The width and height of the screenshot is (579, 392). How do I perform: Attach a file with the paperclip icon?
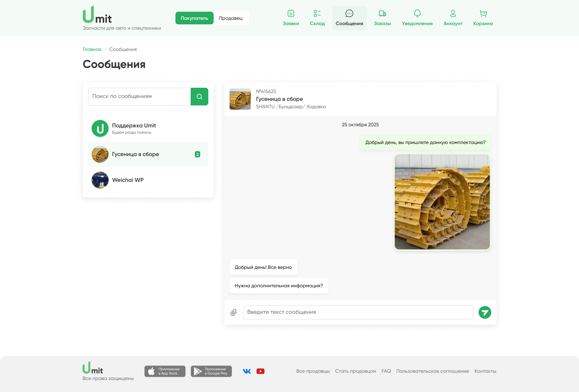coord(233,312)
